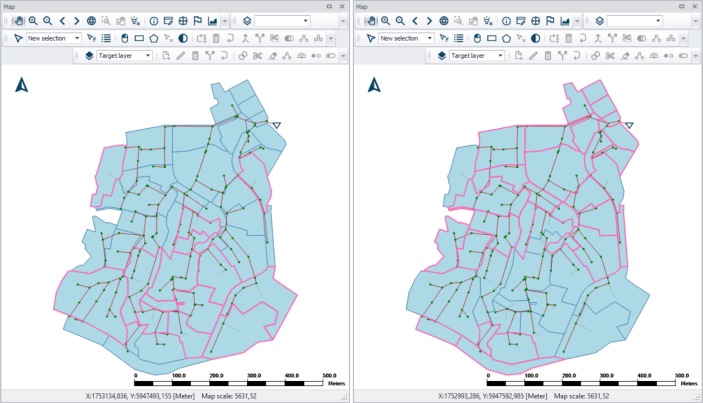
Task: Click zoom in magnifier in right map window
Action: pos(386,21)
